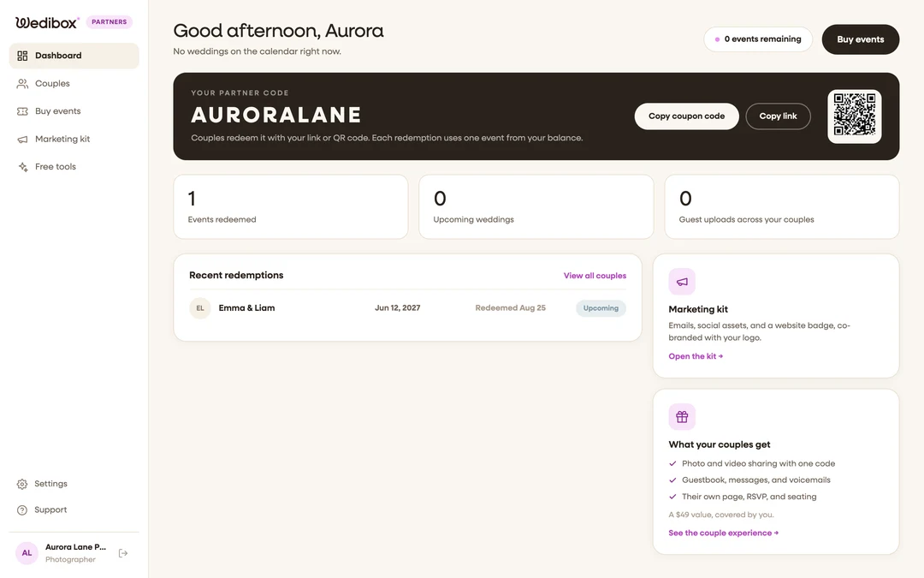
Task: Click the Aurora Lane P... profile name
Action: tap(75, 546)
